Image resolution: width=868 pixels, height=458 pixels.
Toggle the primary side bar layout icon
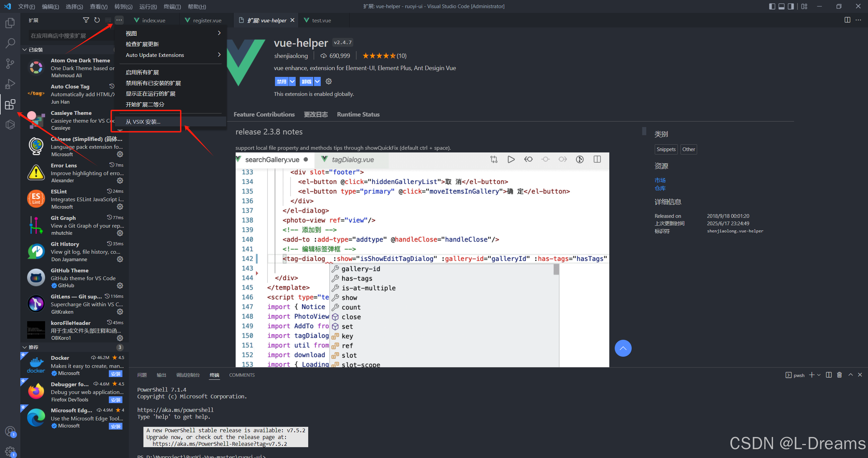tap(772, 6)
